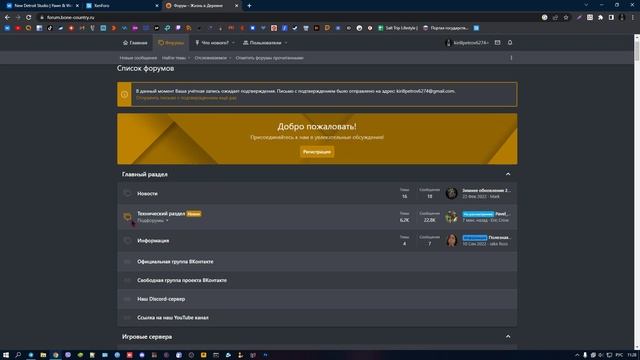This screenshot has width=640, height=360.
Task: Click the Главный раздел category title
Action: [x=144, y=174]
